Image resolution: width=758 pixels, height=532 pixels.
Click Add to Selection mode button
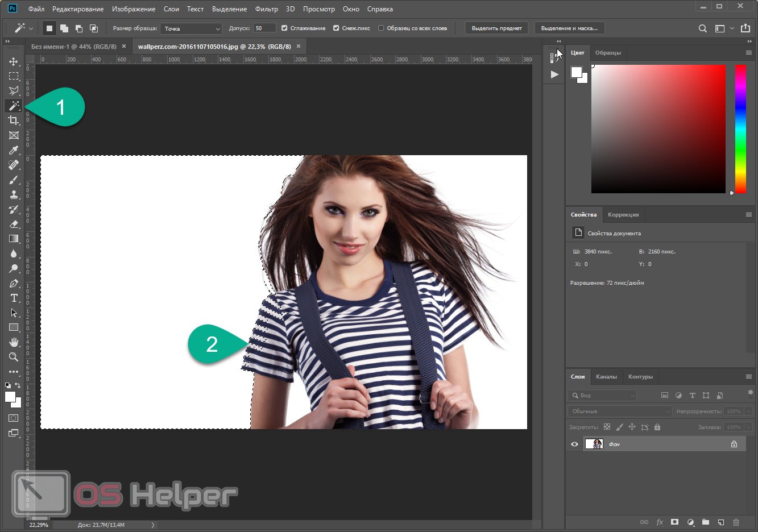[64, 28]
